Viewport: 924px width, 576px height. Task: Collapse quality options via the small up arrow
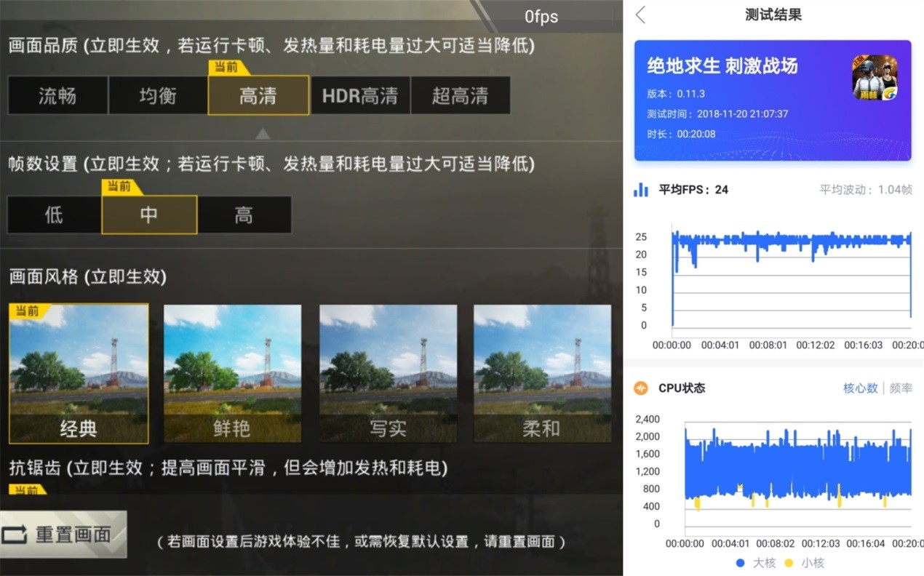click(x=262, y=133)
